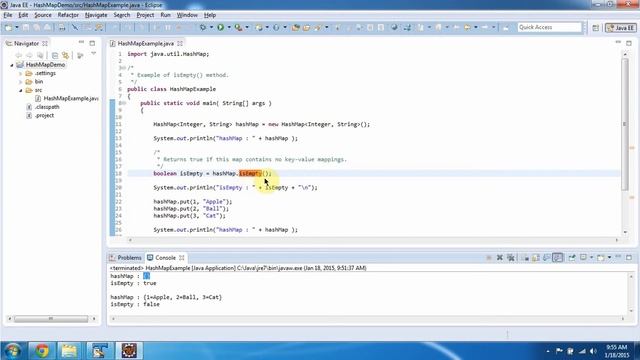
Task: Open the Project menu
Action: pos(145,15)
